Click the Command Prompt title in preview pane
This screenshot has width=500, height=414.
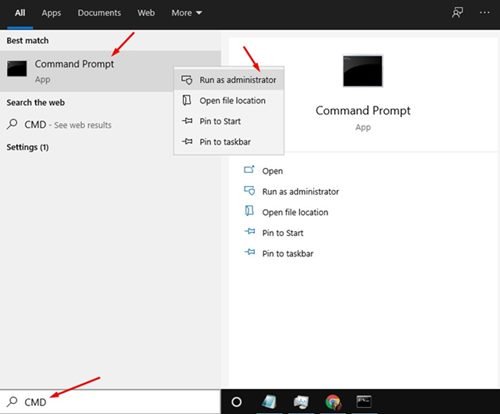click(363, 111)
